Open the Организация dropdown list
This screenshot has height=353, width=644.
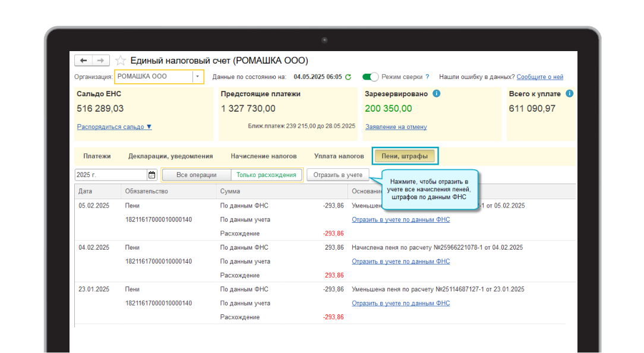tap(197, 77)
